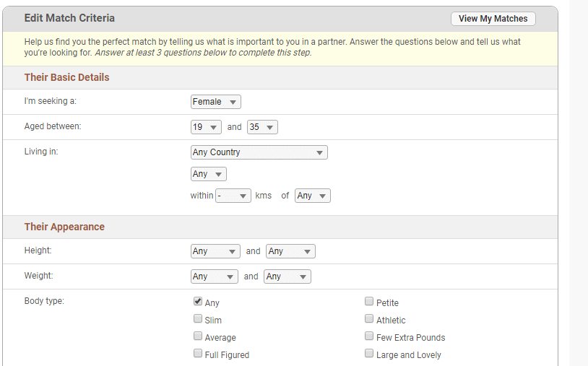Viewport: 588px width, 366px height.
Task: Tick the Average body type checkbox
Action: point(198,336)
